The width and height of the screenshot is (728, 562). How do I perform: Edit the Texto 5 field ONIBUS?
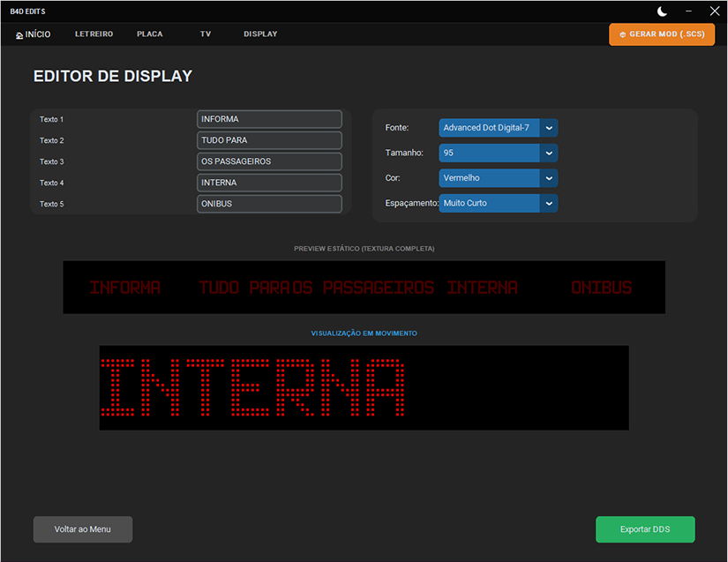269,204
